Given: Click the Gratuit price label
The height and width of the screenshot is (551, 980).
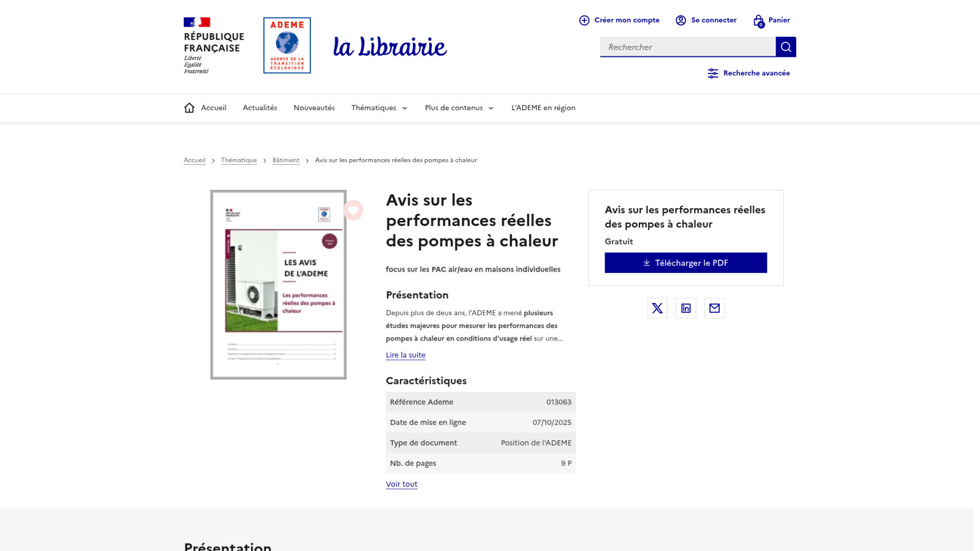Looking at the screenshot, I should (619, 242).
